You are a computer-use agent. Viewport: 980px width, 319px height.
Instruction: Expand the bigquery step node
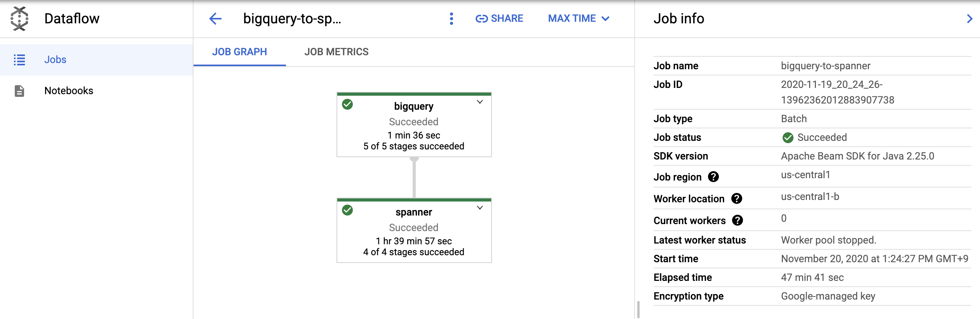tap(480, 102)
